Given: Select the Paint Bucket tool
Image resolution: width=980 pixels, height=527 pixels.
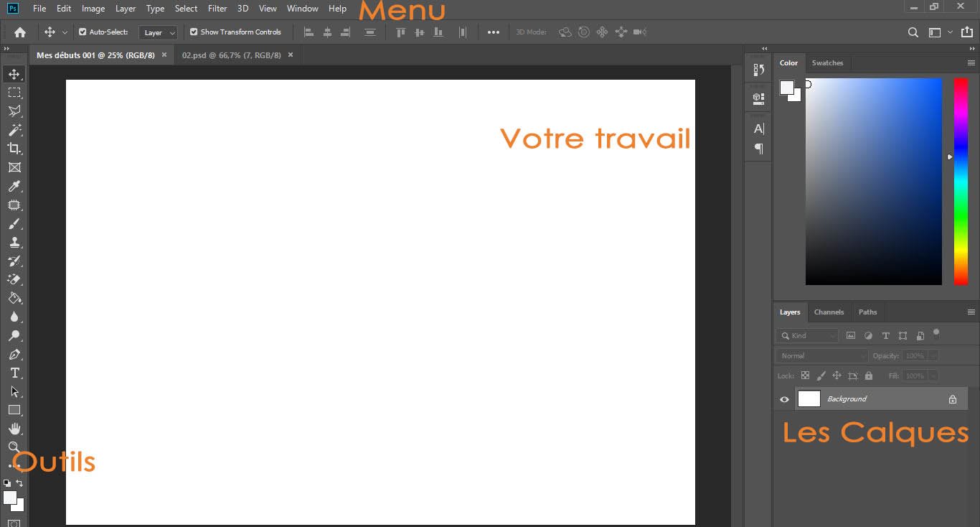Looking at the screenshot, I should 14,299.
